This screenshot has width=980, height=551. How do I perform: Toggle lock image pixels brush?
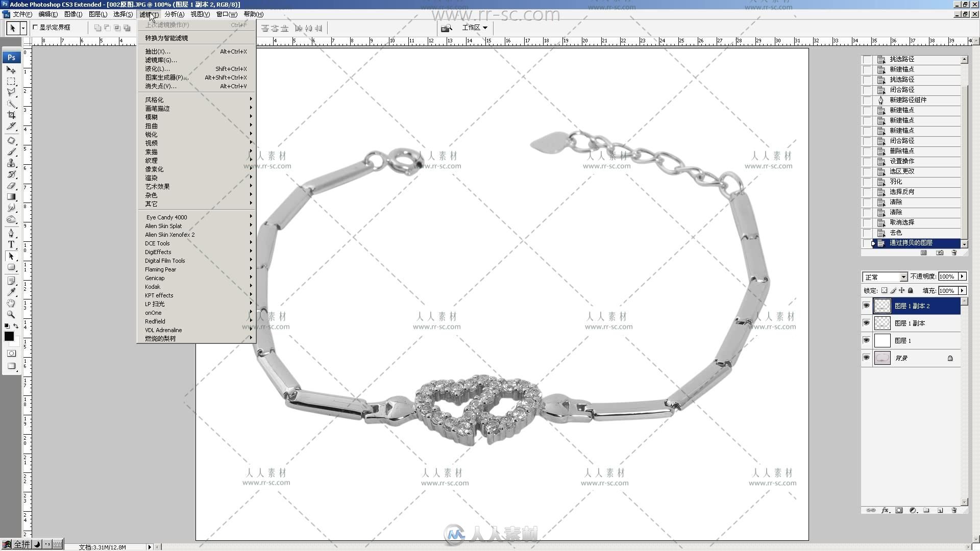click(893, 290)
